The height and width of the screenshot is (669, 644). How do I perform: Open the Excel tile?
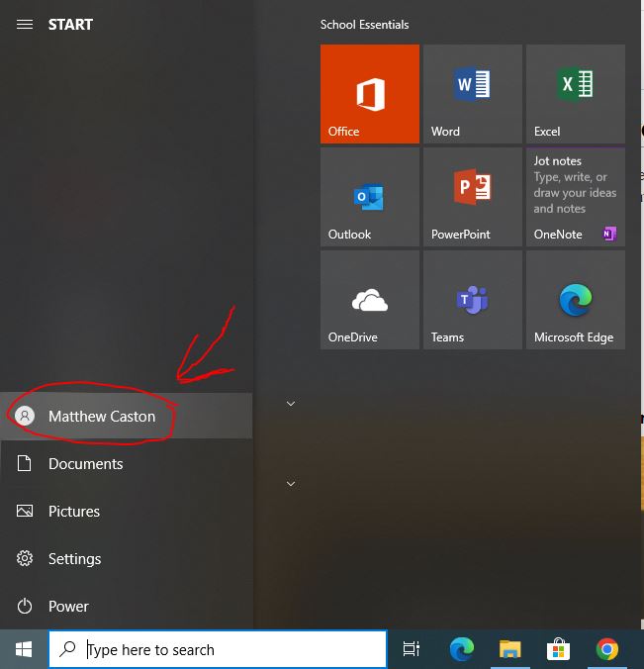click(x=576, y=94)
